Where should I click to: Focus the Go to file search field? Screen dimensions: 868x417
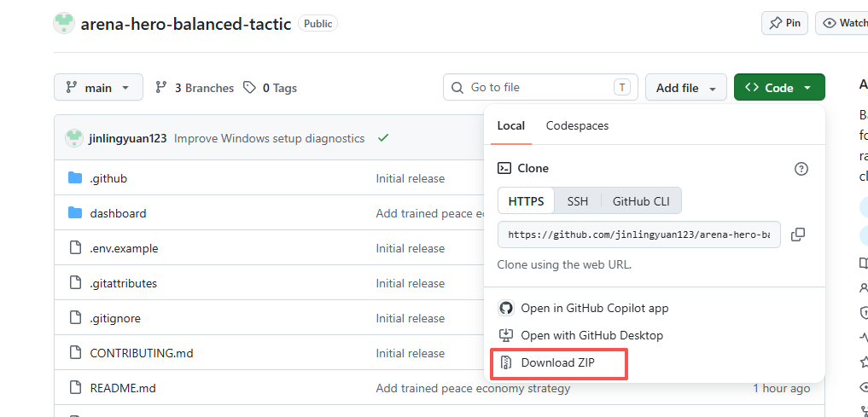tap(540, 87)
